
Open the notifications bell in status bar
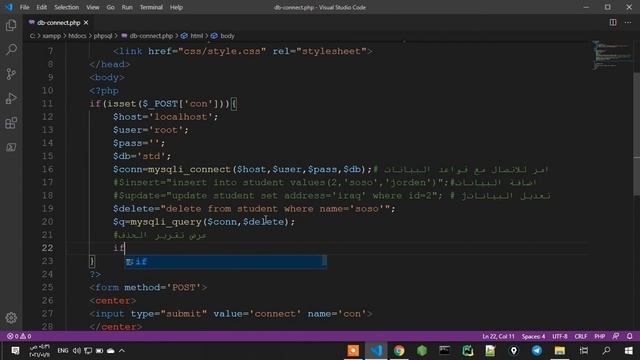click(630, 336)
